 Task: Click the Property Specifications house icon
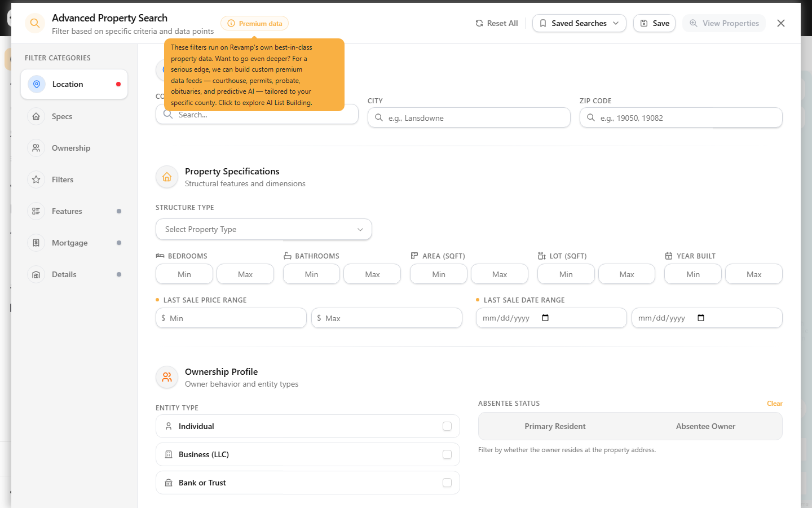point(167,177)
